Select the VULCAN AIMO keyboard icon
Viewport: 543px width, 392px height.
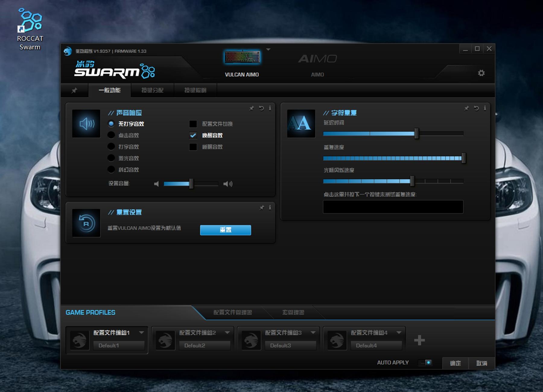(x=242, y=57)
